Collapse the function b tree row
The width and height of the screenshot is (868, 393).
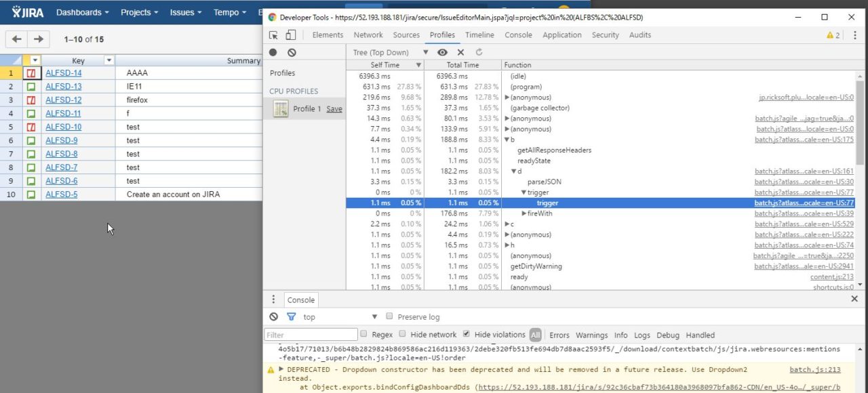pyautogui.click(x=507, y=140)
